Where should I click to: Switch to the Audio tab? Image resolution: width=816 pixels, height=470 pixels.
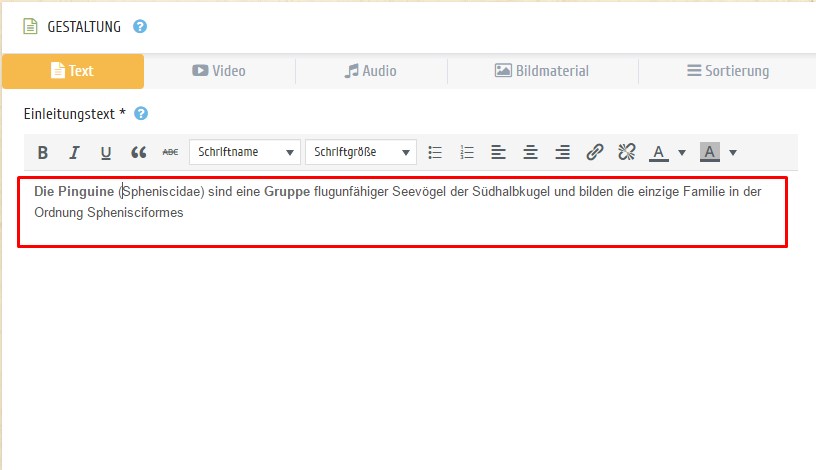[x=371, y=71]
